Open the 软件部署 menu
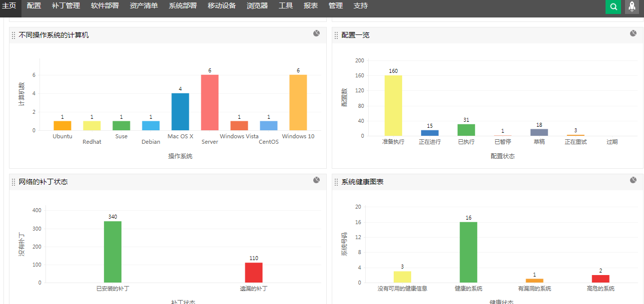 click(x=105, y=6)
